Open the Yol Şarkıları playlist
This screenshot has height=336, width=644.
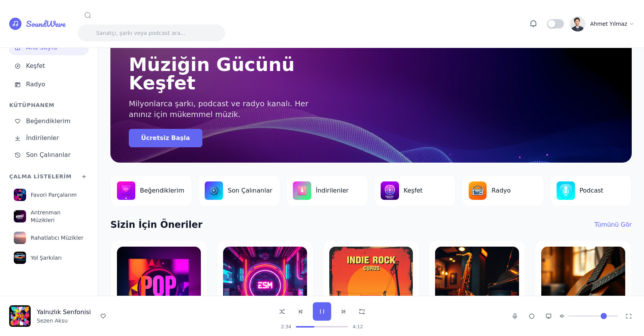(x=49, y=258)
